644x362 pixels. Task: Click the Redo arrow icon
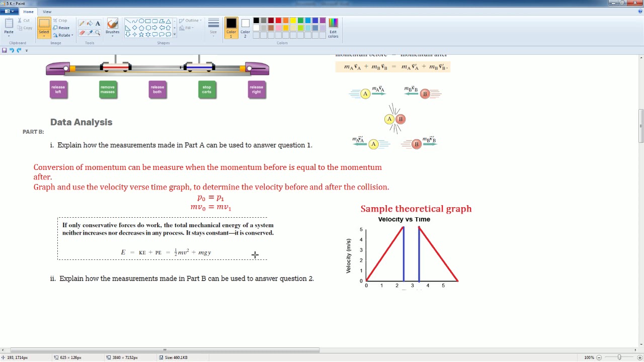pyautogui.click(x=19, y=50)
